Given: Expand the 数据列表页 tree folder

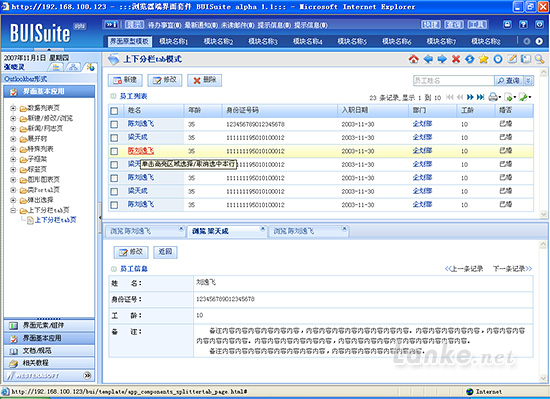Looking at the screenshot, I should pos(13,108).
